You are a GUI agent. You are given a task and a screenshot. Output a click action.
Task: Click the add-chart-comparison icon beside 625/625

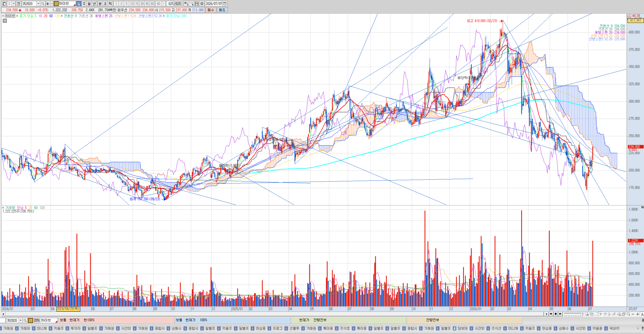tap(186, 4)
